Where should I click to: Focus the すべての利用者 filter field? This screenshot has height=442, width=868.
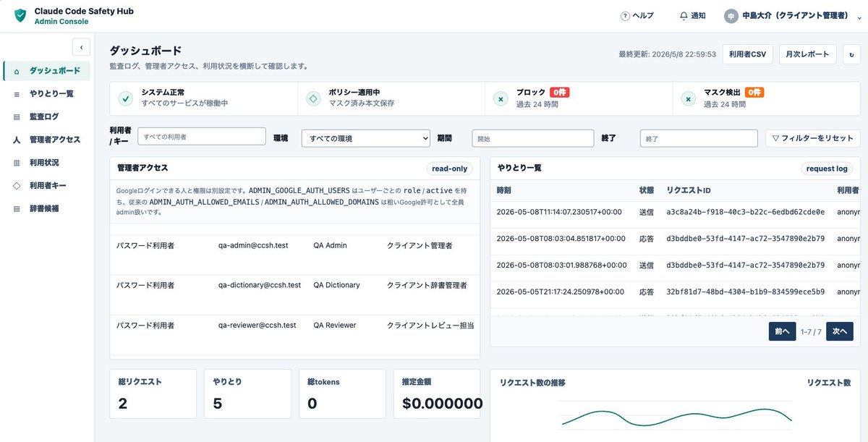coord(202,137)
